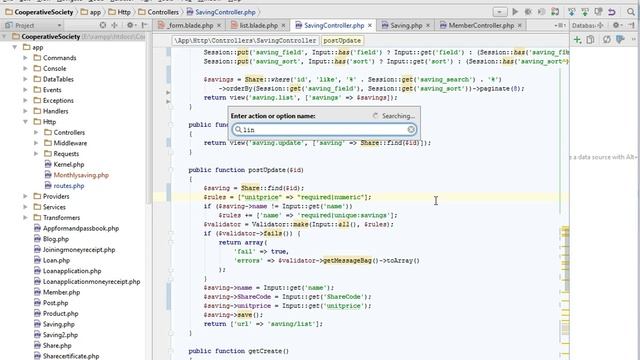Screen dimensions: 640x360
Task: Click CooperativeSociety breadcrumb in navigation bar
Action: point(40,12)
